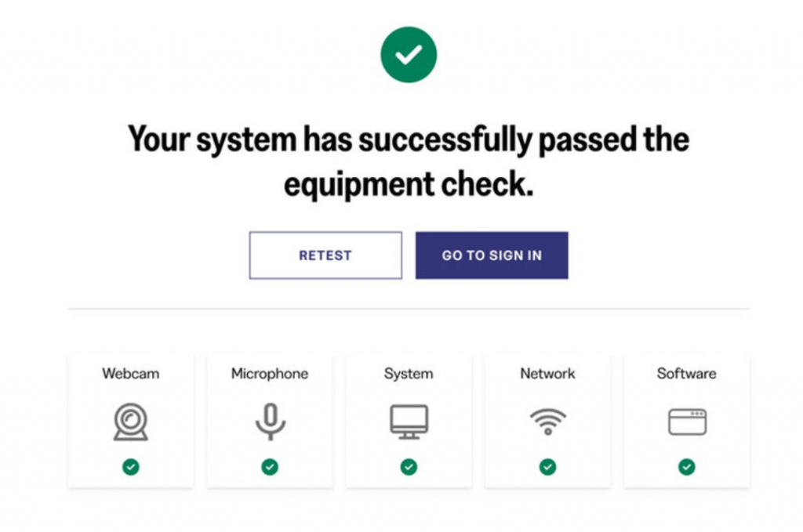Select the Webcam label text

(130, 374)
